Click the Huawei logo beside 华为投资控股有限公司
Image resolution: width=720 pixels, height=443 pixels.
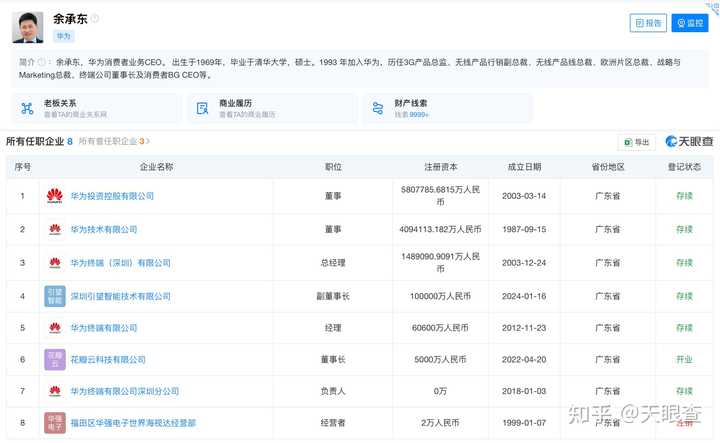(x=55, y=196)
